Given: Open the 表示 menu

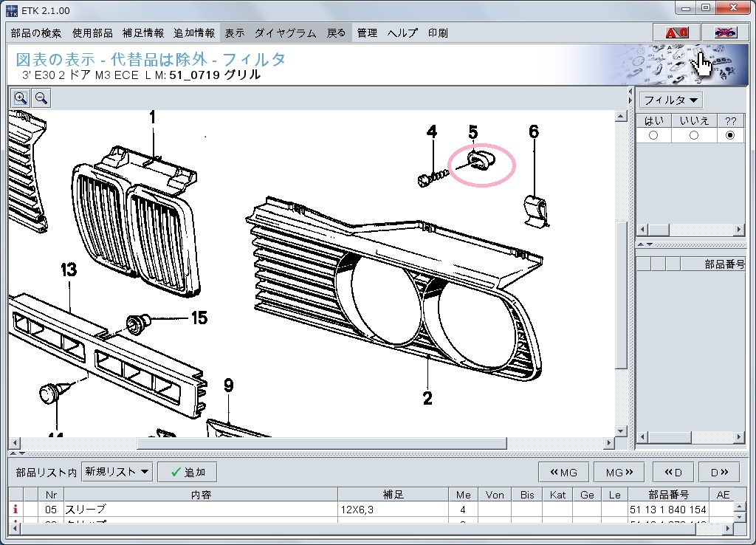Looking at the screenshot, I should pyautogui.click(x=235, y=32).
